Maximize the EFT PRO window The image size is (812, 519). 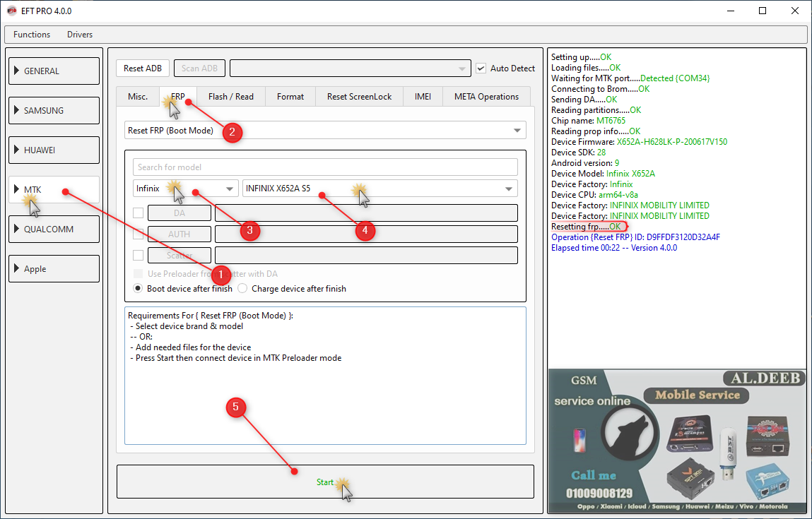coord(763,11)
